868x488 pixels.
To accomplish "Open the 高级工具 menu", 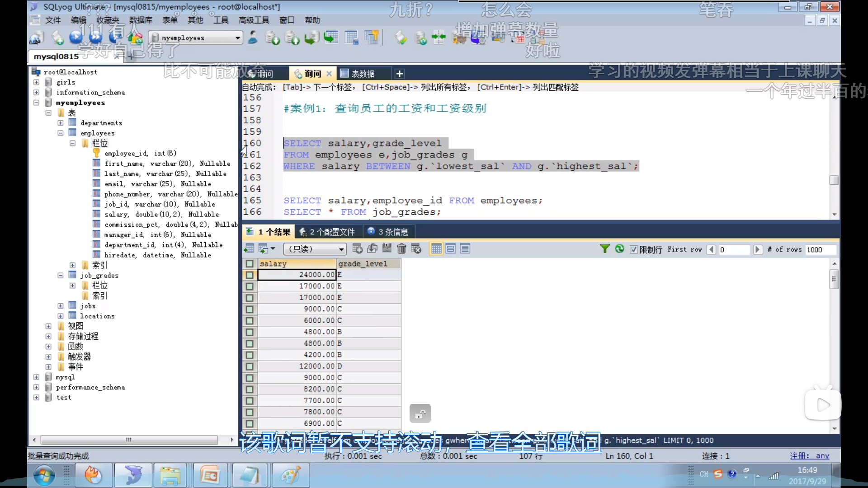I will (254, 20).
